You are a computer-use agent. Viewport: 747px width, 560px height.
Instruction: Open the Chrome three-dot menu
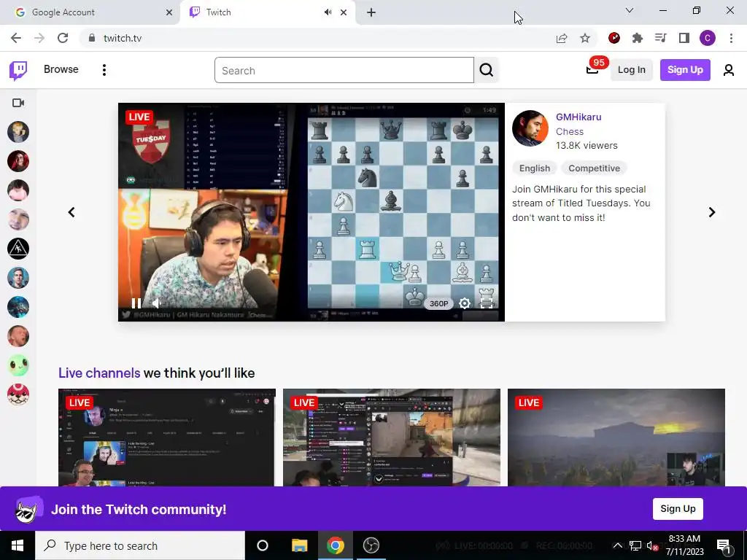[731, 38]
